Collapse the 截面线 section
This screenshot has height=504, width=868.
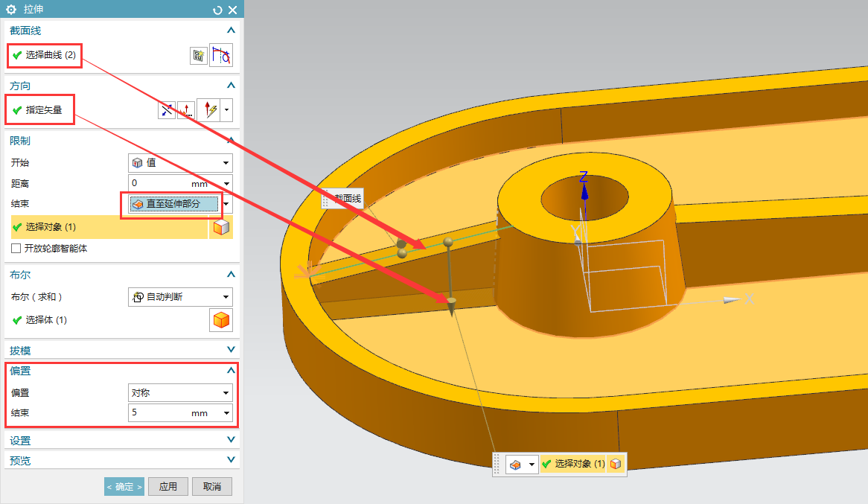point(231,31)
